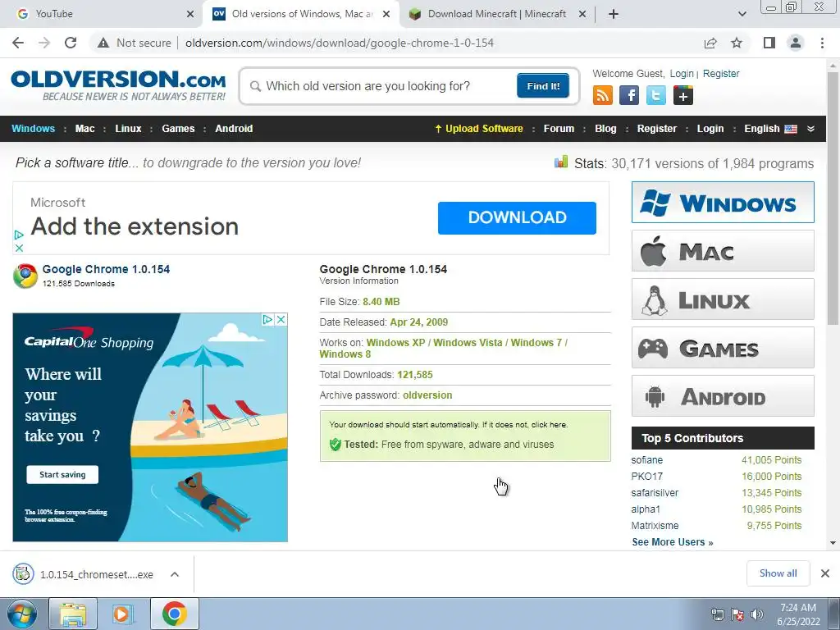The width and height of the screenshot is (840, 630).
Task: Switch to the YouTube tab
Action: click(102, 14)
